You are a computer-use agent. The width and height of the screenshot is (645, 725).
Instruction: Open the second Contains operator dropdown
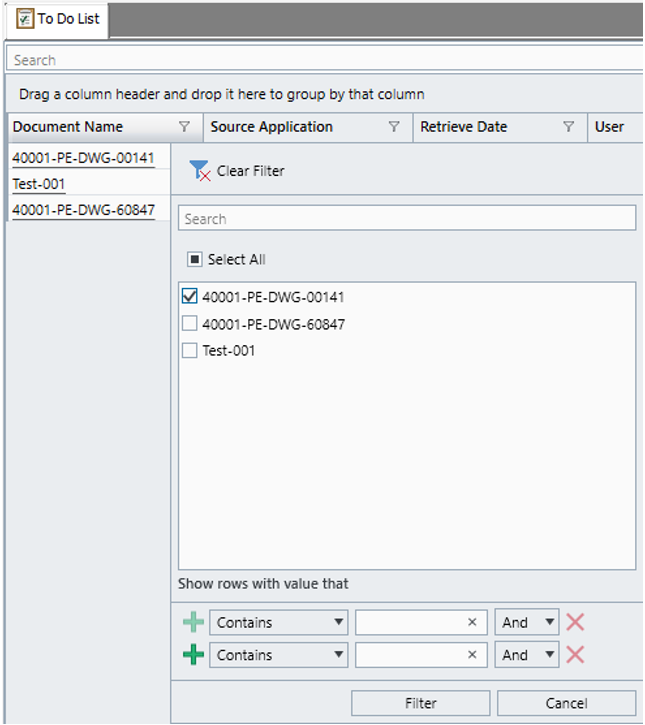tap(279, 656)
